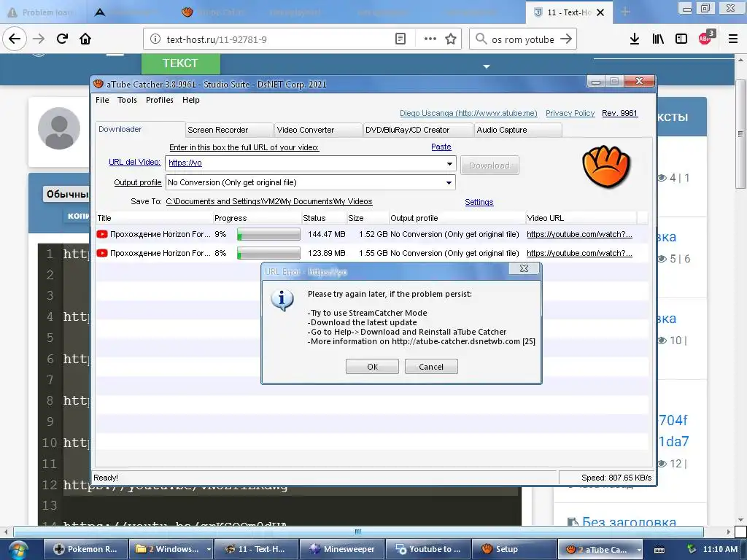Click user avatar on text-host page
747x560 pixels.
point(59,128)
